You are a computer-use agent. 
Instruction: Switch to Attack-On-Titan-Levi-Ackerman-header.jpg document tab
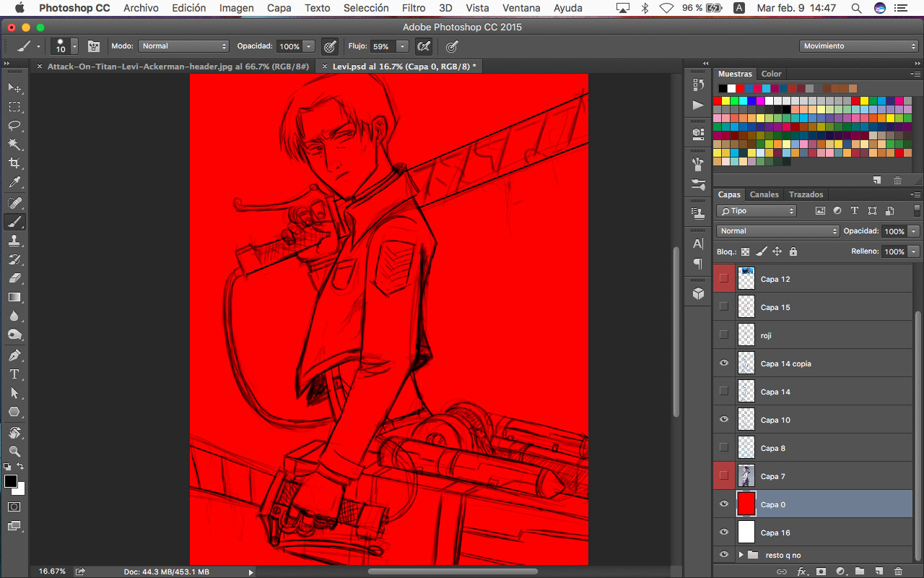178,66
